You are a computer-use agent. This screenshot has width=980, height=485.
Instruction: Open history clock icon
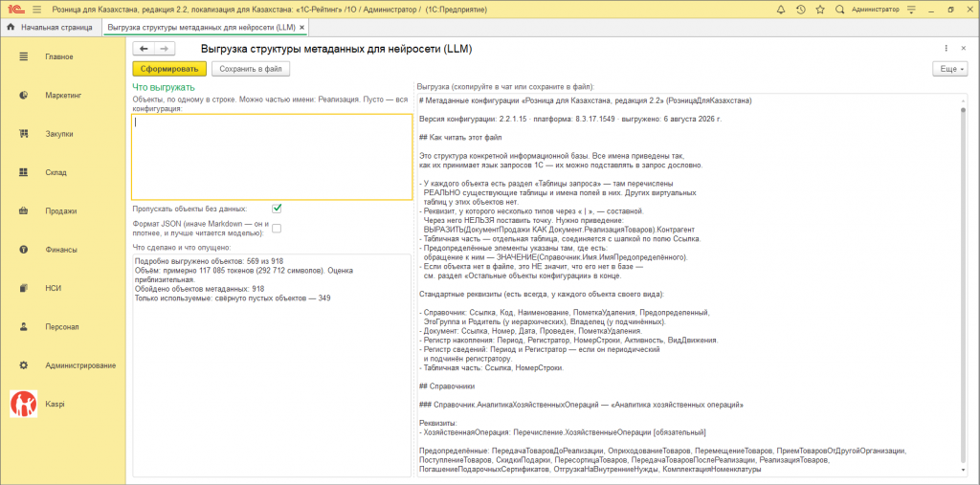[801, 10]
